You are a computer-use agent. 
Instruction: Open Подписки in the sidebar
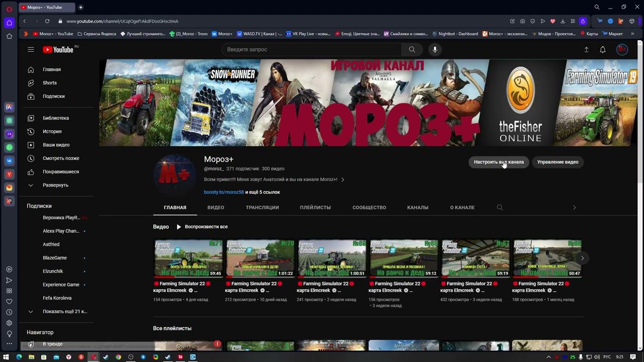55,96
